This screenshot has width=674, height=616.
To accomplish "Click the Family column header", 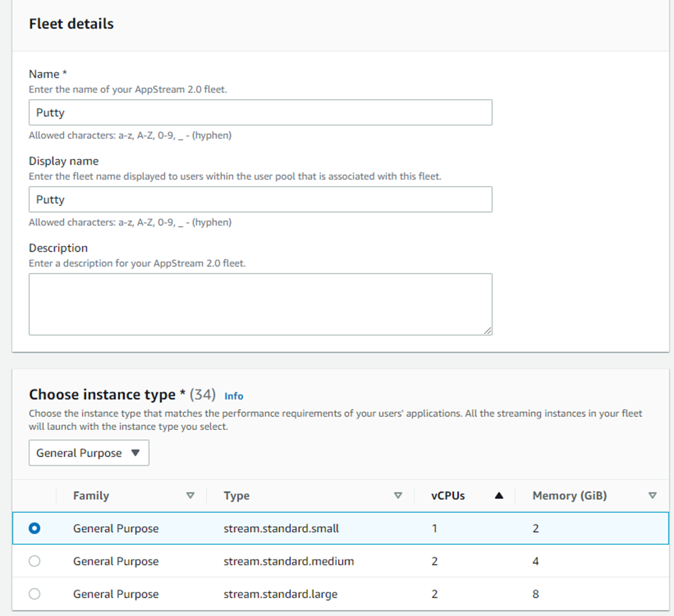I will [x=91, y=496].
